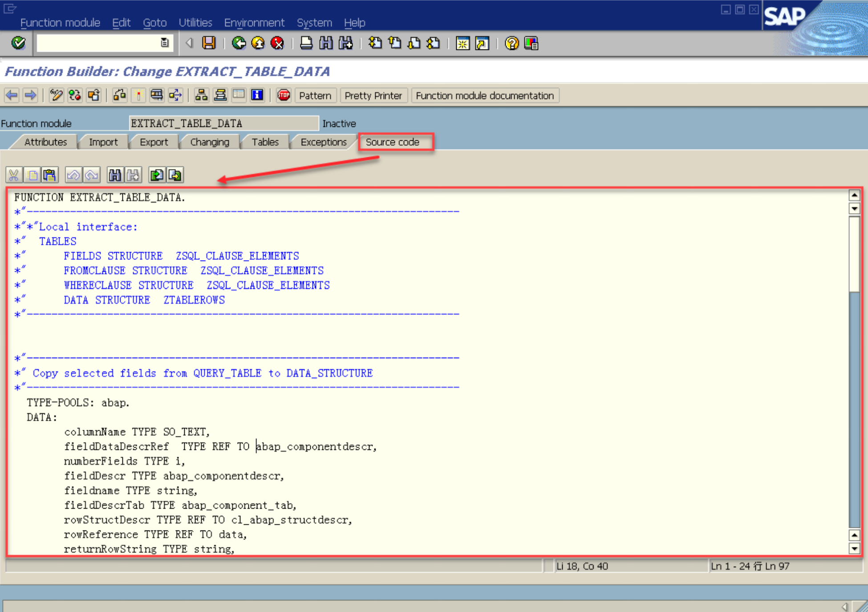The height and width of the screenshot is (612, 868).
Task: Click Function module documentation button
Action: click(x=485, y=96)
